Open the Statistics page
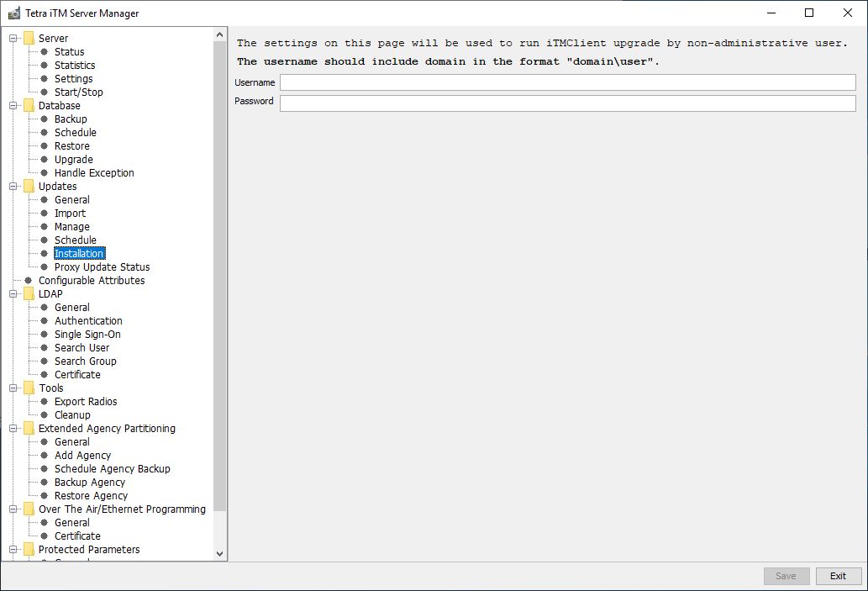868x591 pixels. 75,65
